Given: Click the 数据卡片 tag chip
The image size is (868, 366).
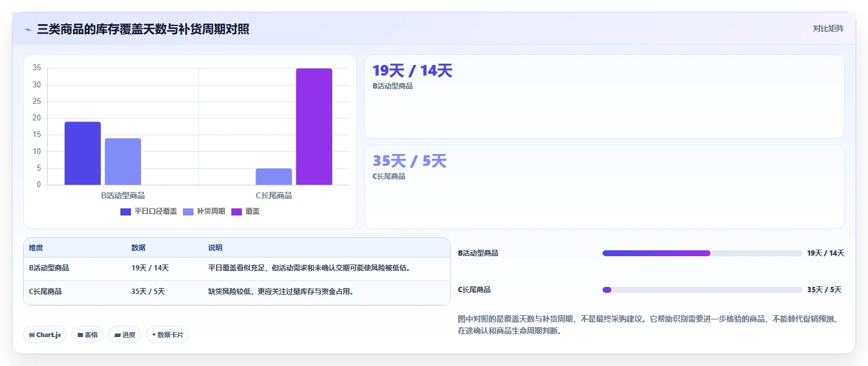Looking at the screenshot, I should (x=168, y=335).
